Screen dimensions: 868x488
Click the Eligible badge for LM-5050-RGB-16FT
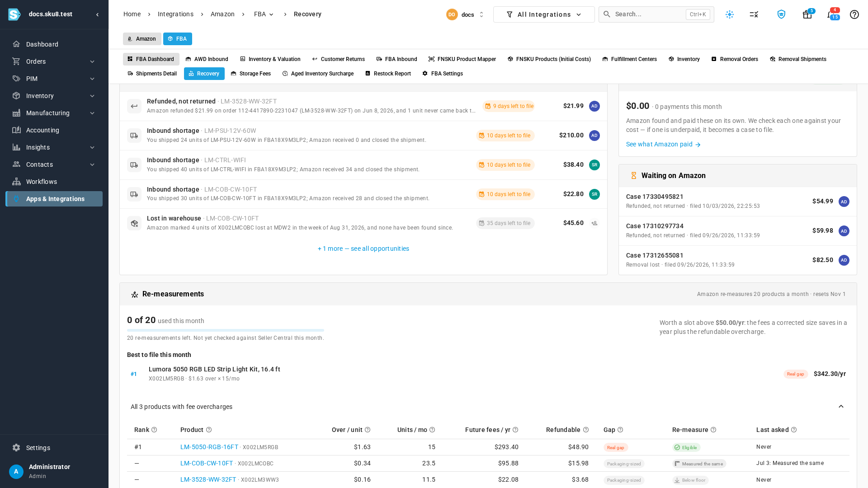(x=686, y=448)
